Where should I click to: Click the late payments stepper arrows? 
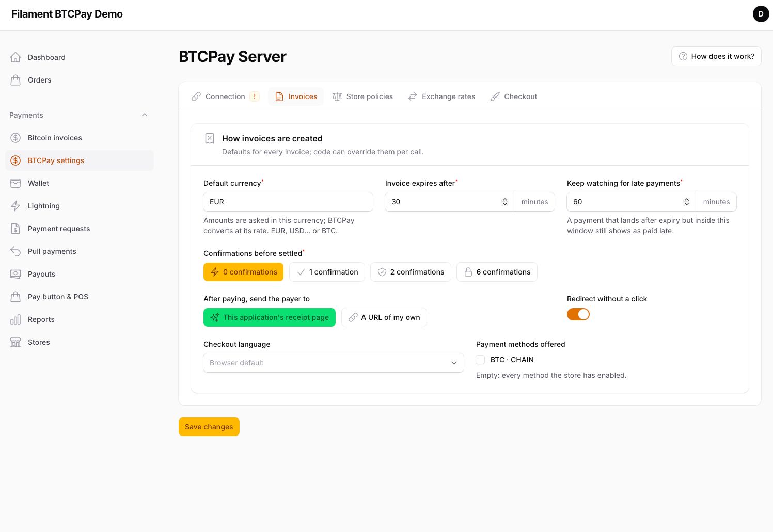[x=687, y=202]
